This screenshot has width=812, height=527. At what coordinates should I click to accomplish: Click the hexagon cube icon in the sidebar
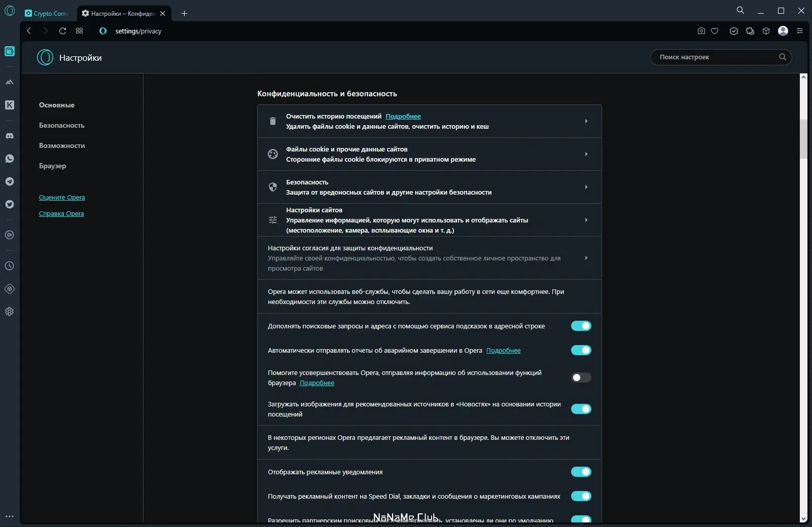coord(10,289)
